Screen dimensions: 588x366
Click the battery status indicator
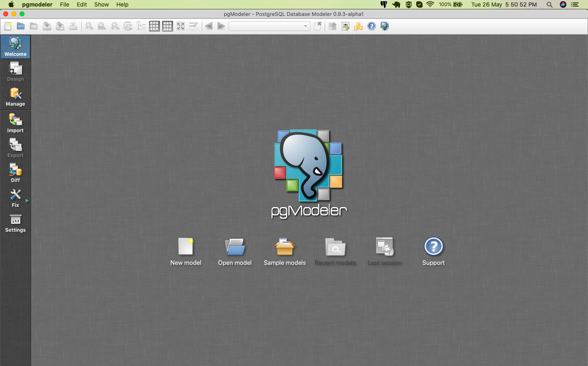(x=451, y=4)
